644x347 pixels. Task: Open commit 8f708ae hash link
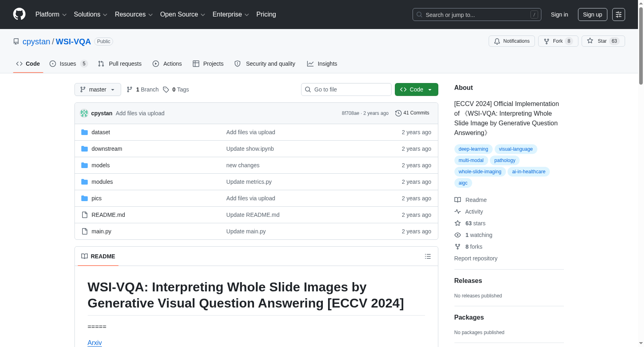[x=351, y=113]
